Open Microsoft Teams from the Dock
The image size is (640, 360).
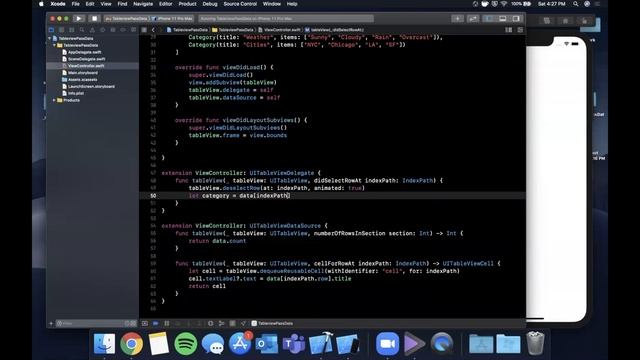pyautogui.click(x=293, y=343)
